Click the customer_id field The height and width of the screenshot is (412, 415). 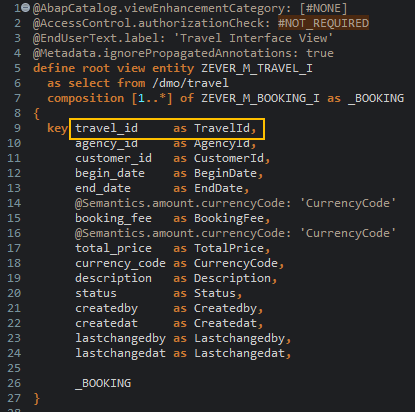pos(113,158)
